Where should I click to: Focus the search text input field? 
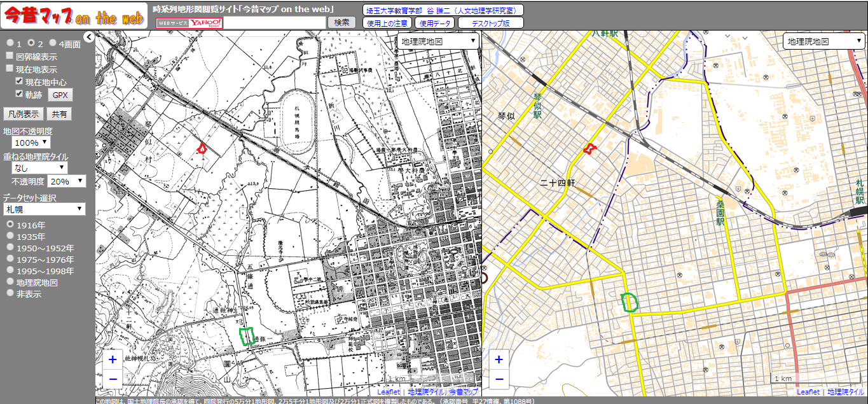click(x=275, y=22)
